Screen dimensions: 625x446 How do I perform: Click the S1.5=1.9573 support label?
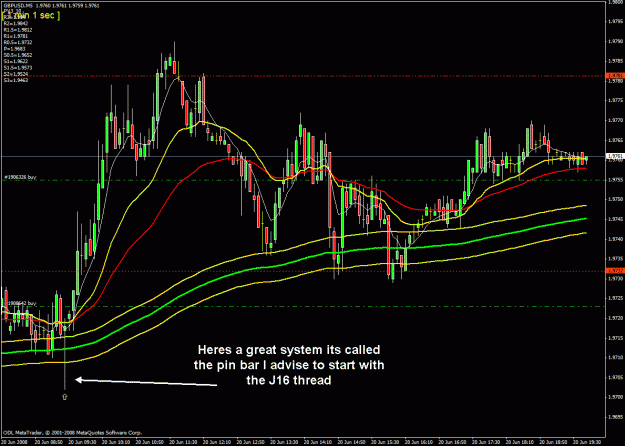point(18,68)
